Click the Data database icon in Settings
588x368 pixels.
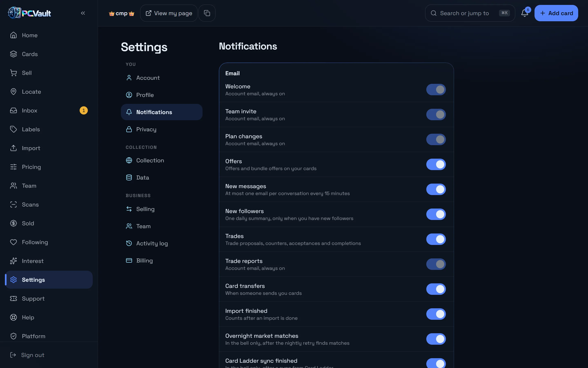(x=129, y=178)
